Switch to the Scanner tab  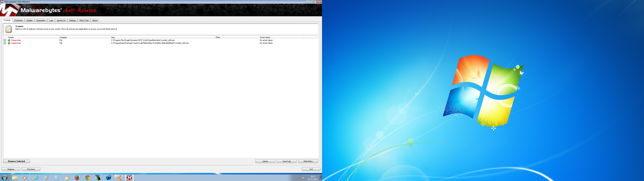[7, 20]
